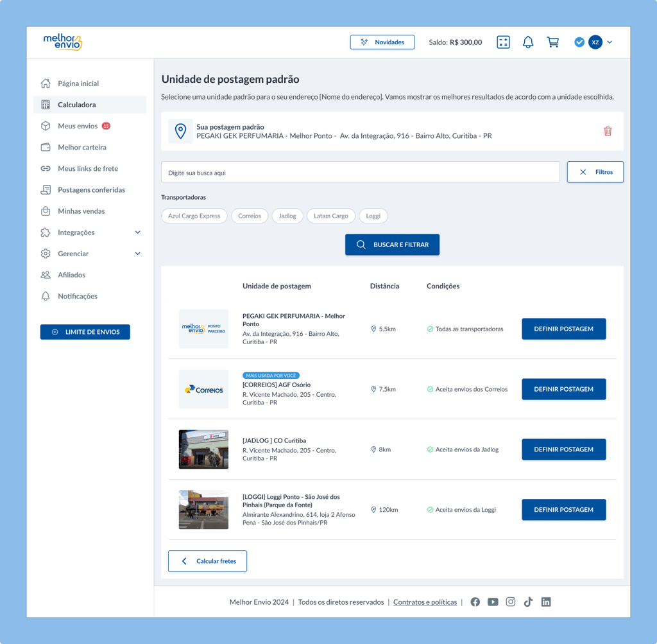Click the Correios logo thumbnail

(203, 389)
